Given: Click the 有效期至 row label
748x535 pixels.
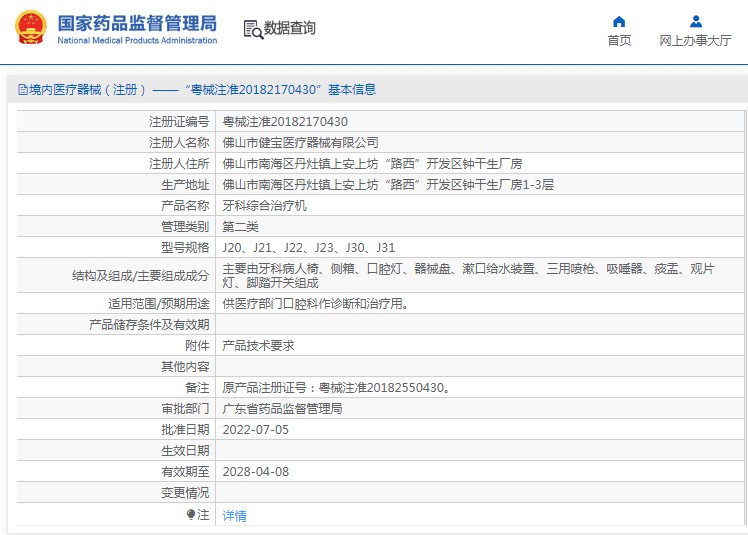Looking at the screenshot, I should [x=185, y=472].
